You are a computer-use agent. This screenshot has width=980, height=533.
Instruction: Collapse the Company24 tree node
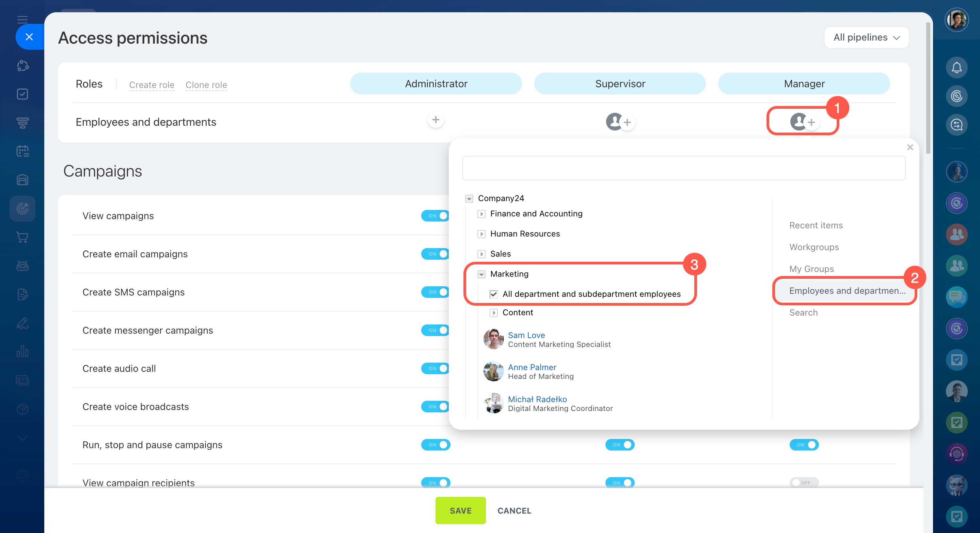(x=469, y=199)
